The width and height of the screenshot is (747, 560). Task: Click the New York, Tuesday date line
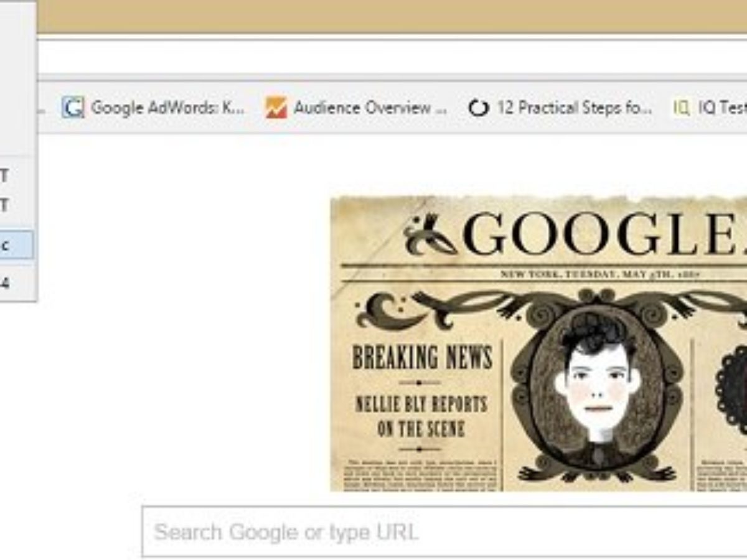click(601, 274)
